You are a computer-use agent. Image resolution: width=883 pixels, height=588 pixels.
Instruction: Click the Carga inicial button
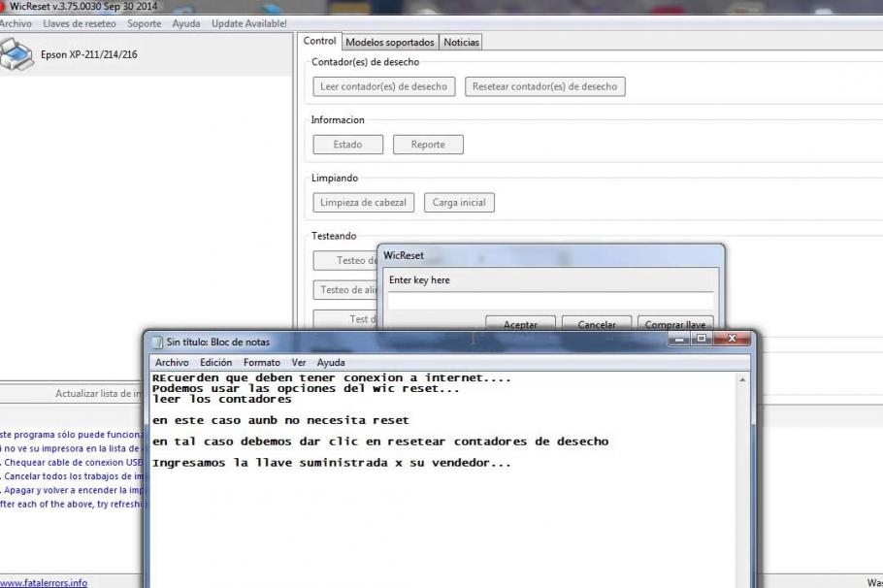click(x=459, y=203)
